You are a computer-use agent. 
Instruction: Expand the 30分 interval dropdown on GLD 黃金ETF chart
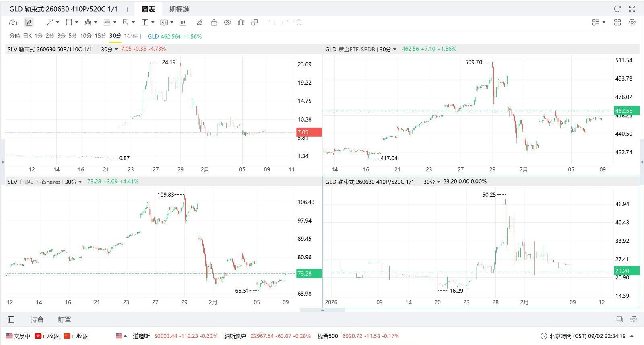click(388, 49)
